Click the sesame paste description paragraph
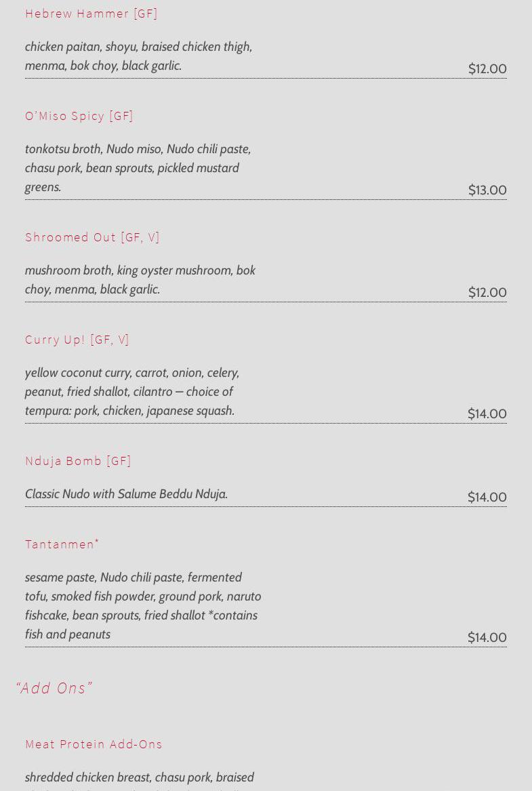Image resolution: width=532 pixels, height=791 pixels. [x=142, y=606]
